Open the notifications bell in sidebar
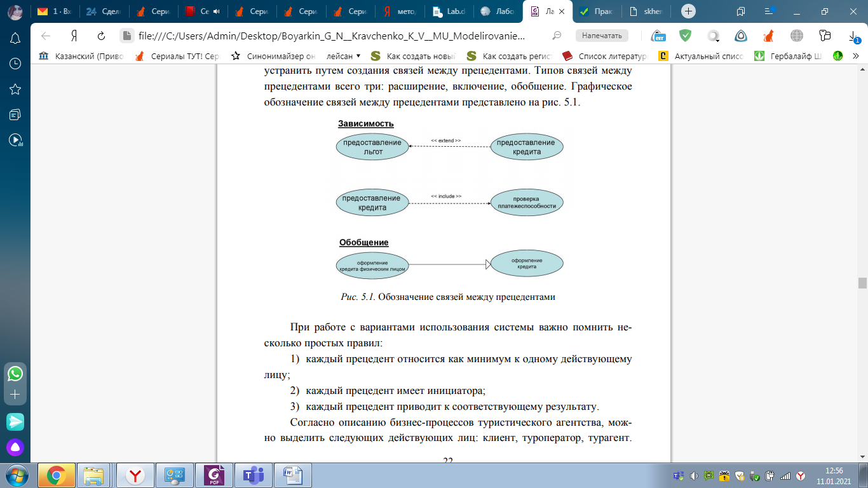This screenshot has width=868, height=488. pyautogui.click(x=15, y=38)
